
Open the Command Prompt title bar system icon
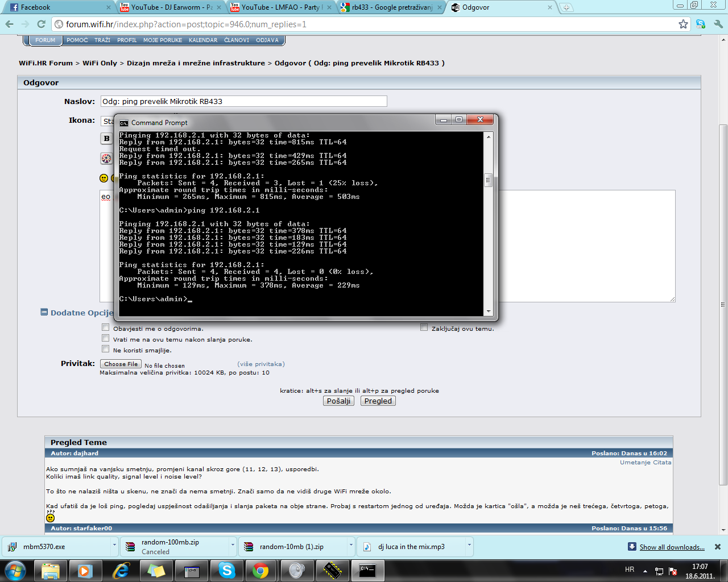[124, 123]
